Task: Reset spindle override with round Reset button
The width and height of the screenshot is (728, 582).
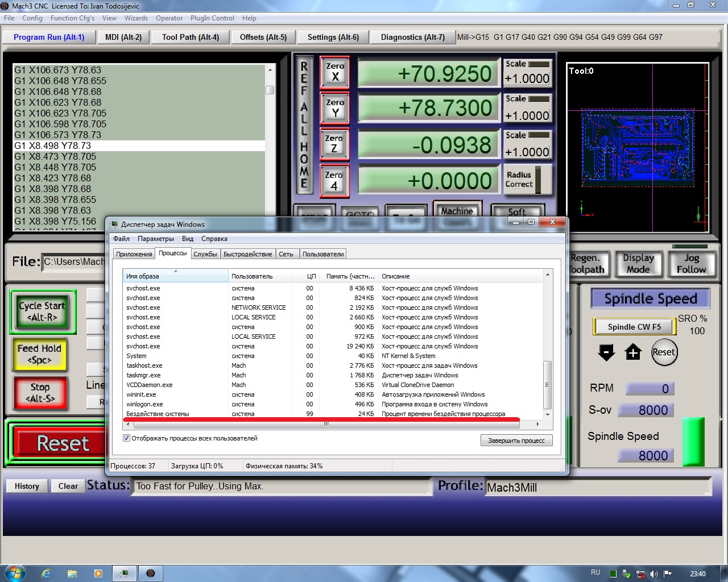Action: [x=664, y=352]
